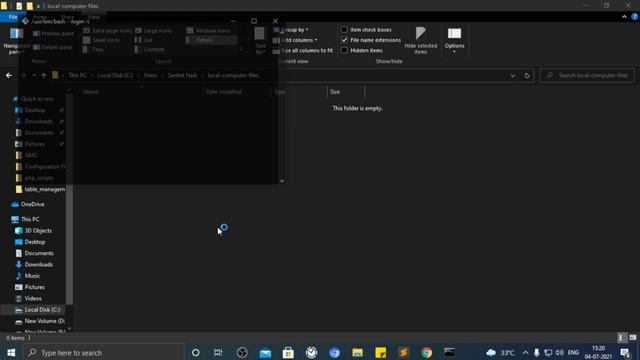
Task: Switch to details view in status bar
Action: pos(621,338)
